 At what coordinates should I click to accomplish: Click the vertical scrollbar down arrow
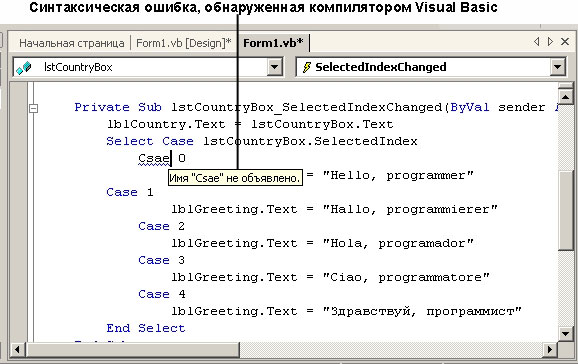(x=565, y=333)
